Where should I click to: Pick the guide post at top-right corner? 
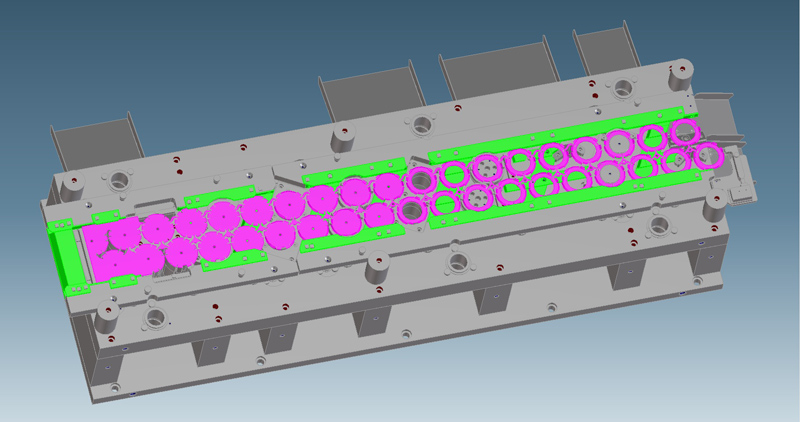[681, 74]
